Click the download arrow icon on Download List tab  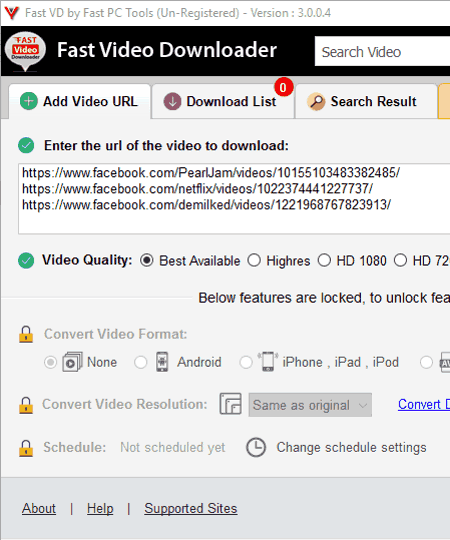172,101
